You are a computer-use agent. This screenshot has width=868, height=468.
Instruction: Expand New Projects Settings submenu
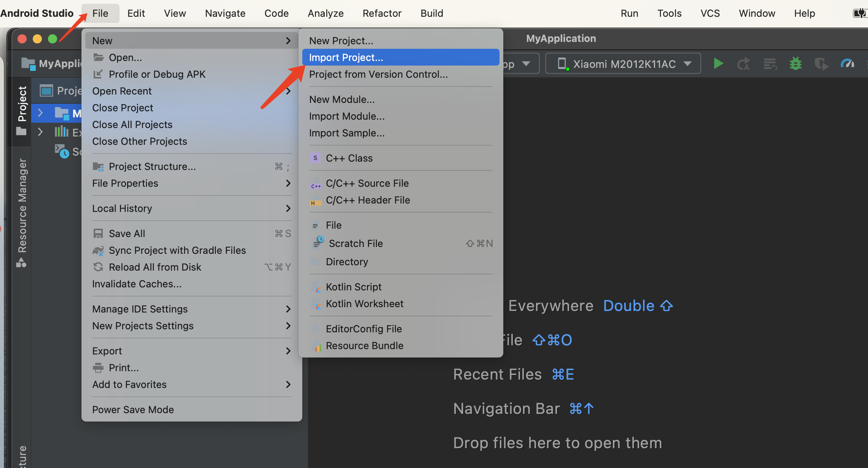[x=288, y=325]
